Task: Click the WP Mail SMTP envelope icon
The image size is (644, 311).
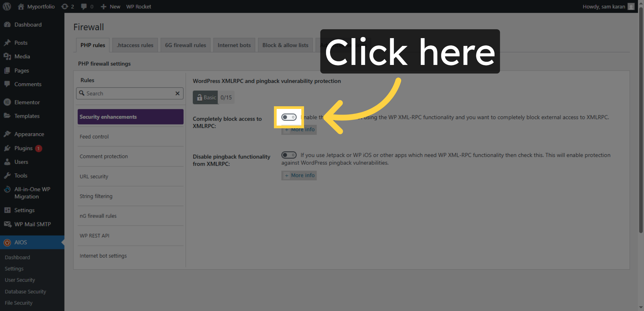Action: [x=8, y=224]
